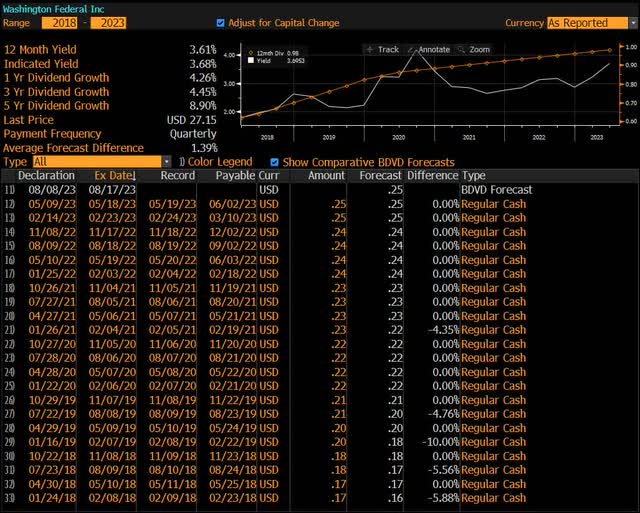This screenshot has width=640, height=513.
Task: Open the Currency As Reported dropdown
Action: tap(592, 23)
